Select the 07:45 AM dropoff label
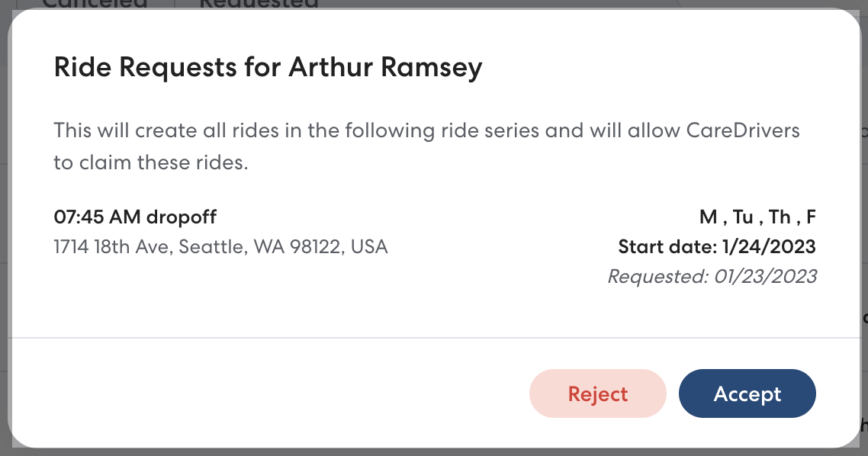The image size is (868, 456). click(x=135, y=217)
